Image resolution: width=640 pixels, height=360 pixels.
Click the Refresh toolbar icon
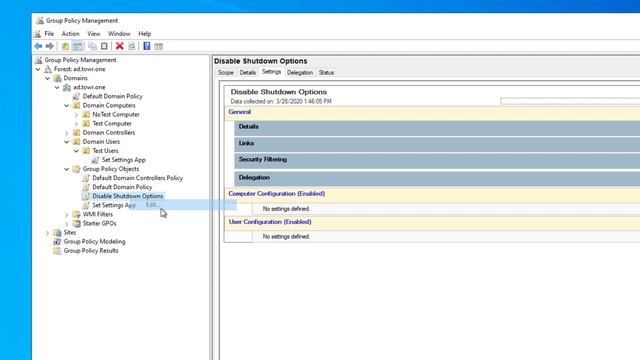pyautogui.click(x=132, y=46)
